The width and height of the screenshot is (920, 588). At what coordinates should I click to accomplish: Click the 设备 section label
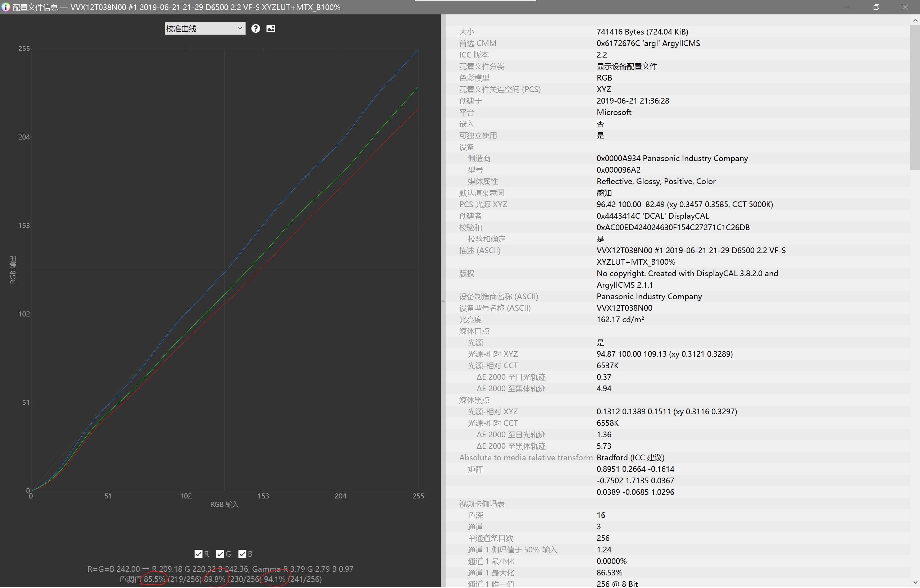click(x=466, y=147)
